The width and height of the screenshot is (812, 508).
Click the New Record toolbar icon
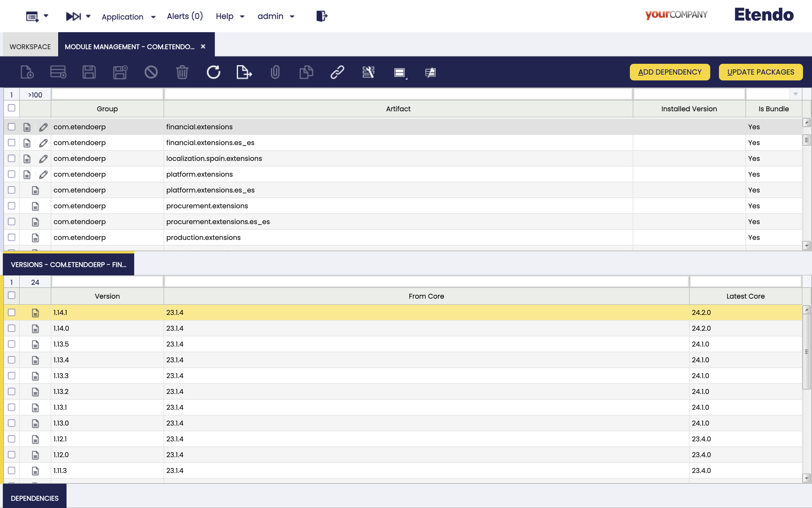point(27,72)
